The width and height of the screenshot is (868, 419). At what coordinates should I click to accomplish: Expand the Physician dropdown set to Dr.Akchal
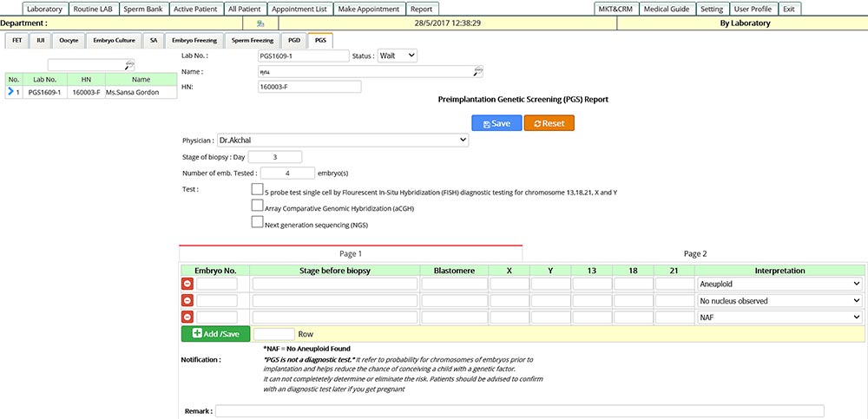(342, 140)
